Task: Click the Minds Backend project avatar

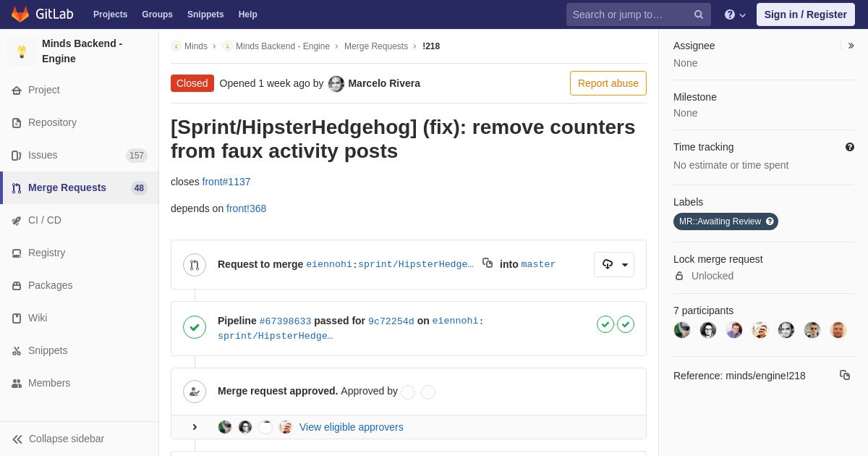Action: tap(22, 51)
